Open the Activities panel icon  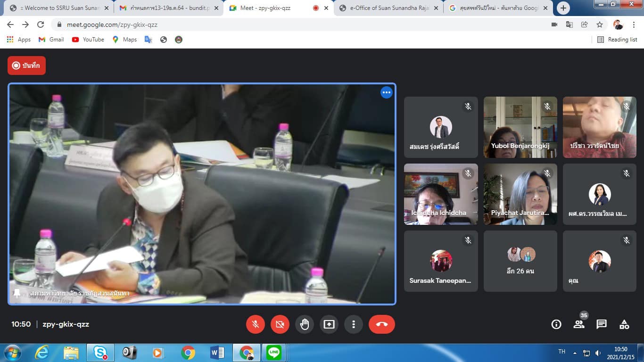(x=624, y=324)
